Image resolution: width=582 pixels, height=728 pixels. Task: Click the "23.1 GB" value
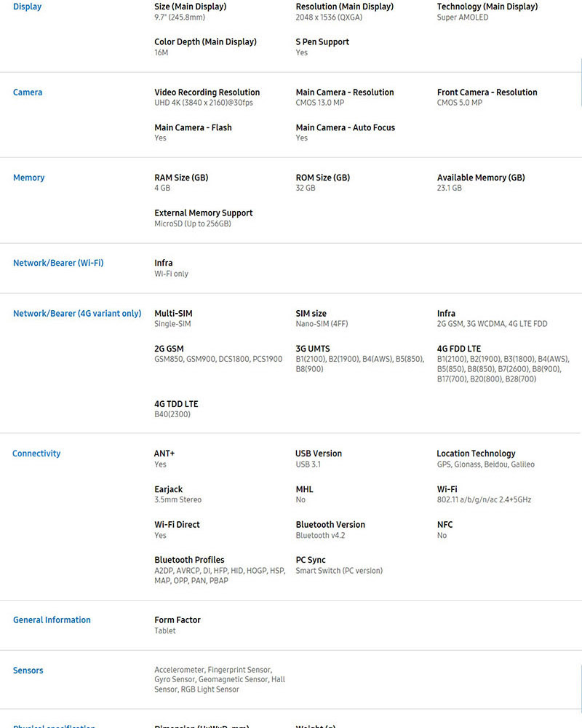pos(450,188)
